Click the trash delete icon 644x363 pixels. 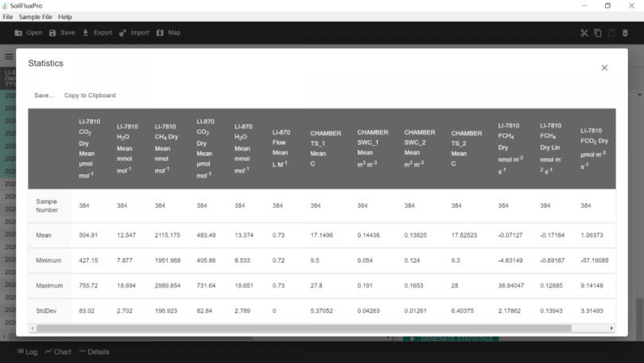(x=625, y=33)
